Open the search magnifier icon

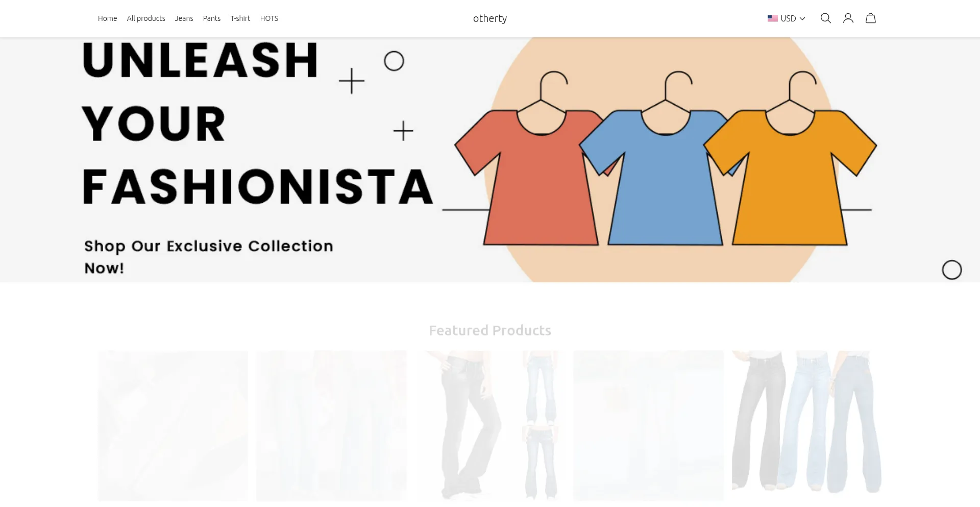[x=825, y=18]
